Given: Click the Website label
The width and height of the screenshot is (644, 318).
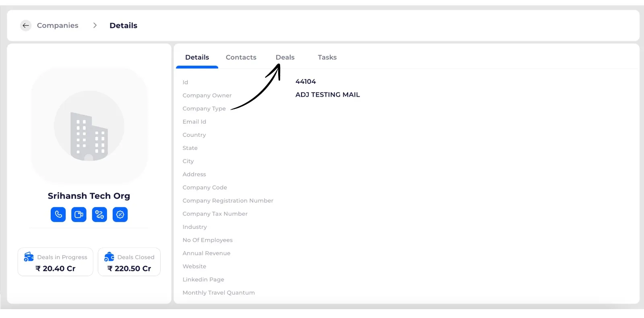Looking at the screenshot, I should click(x=194, y=266).
